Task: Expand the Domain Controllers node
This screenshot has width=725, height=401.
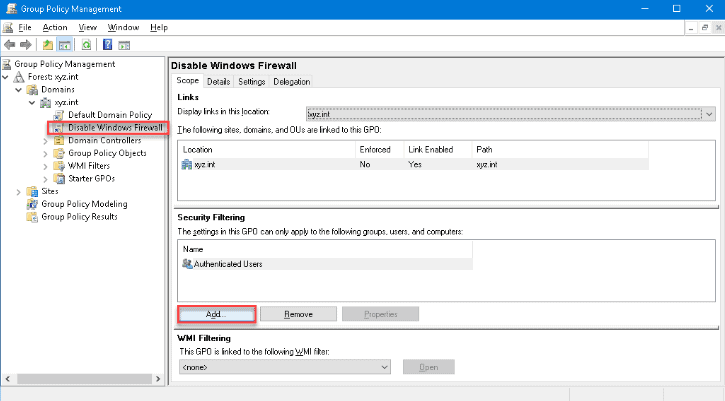Action: [45, 141]
